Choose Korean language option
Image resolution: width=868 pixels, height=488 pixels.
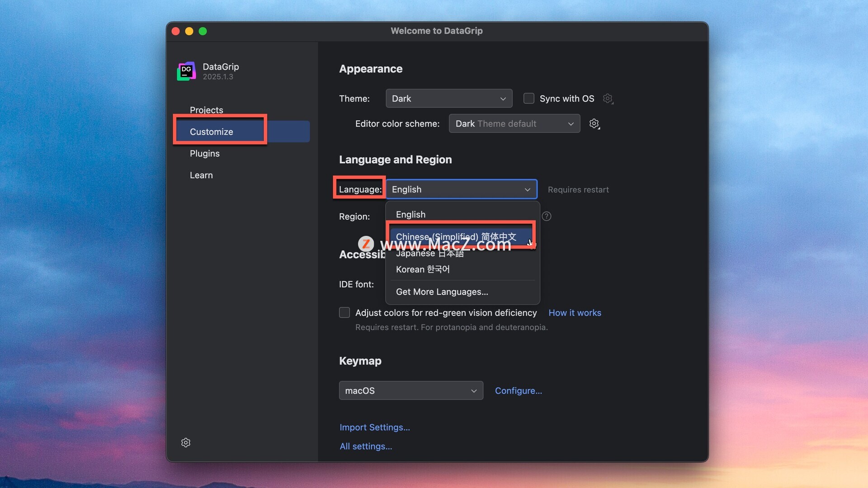[x=462, y=269]
